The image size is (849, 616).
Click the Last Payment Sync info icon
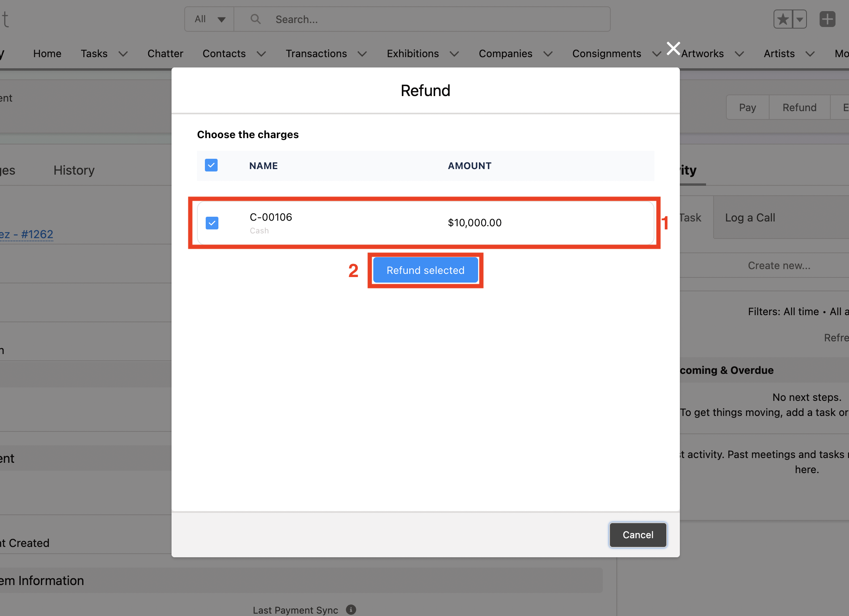[351, 610]
